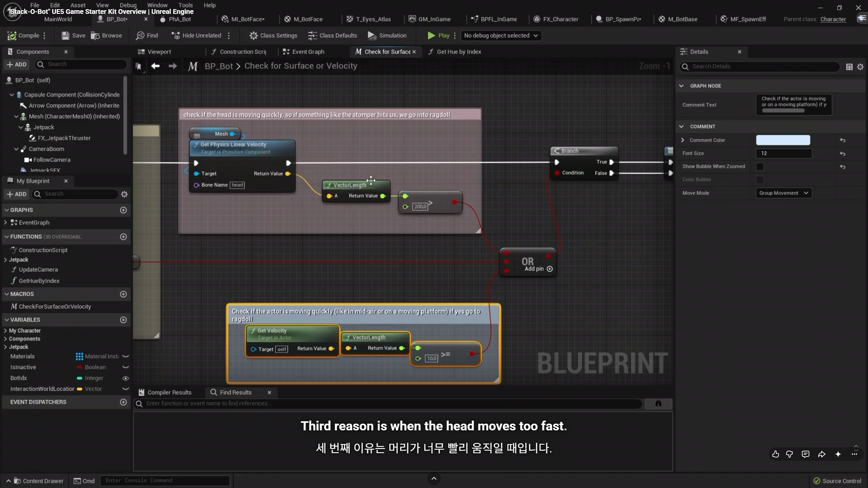Viewport: 868px width, 488px height.
Task: Open Play options menu
Action: [455, 36]
